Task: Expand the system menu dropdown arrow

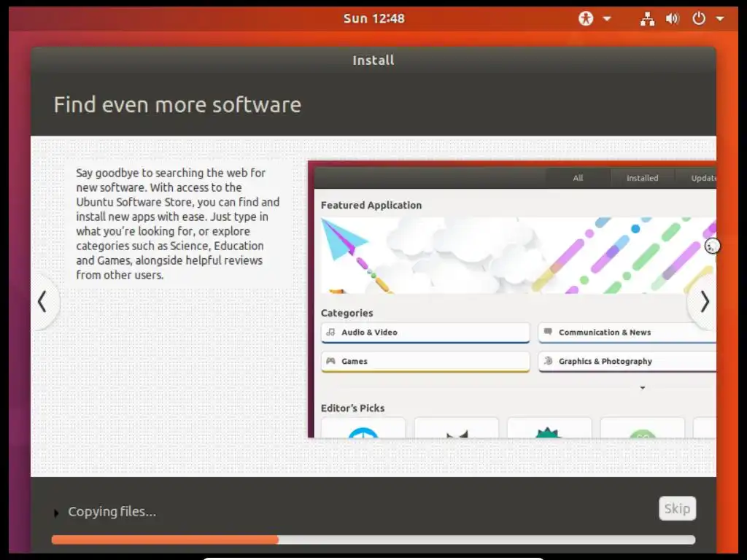Action: pyautogui.click(x=720, y=19)
